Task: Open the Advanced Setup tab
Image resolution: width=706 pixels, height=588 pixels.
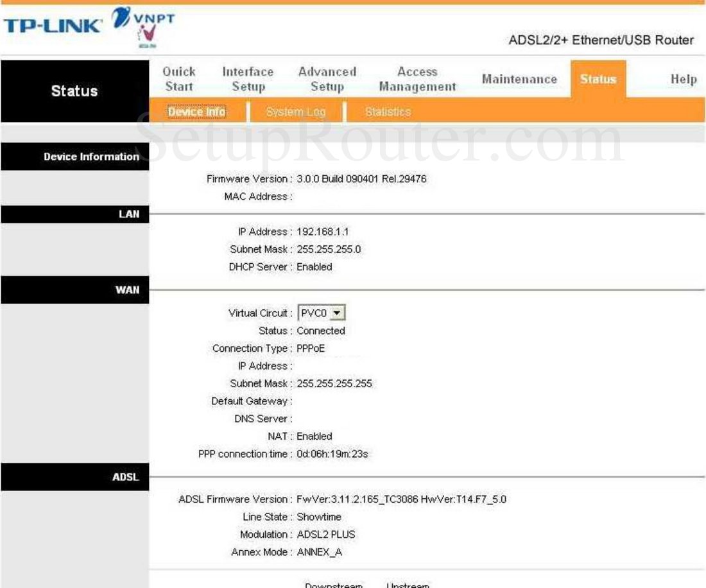Action: click(x=327, y=79)
